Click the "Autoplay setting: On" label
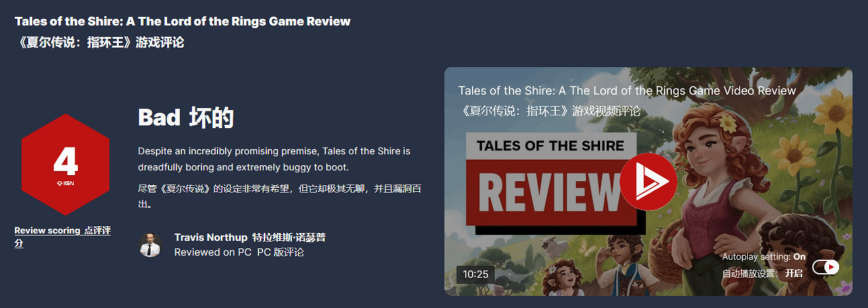 point(764,257)
